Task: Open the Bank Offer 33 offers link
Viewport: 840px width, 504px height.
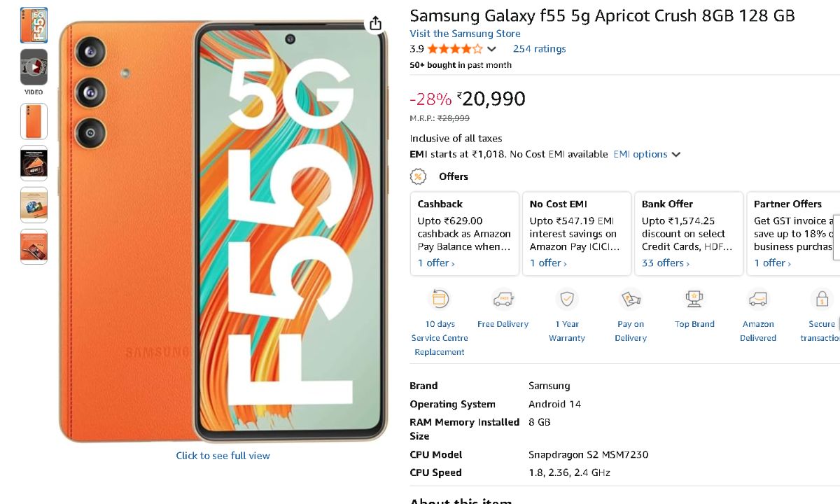Action: click(x=665, y=263)
